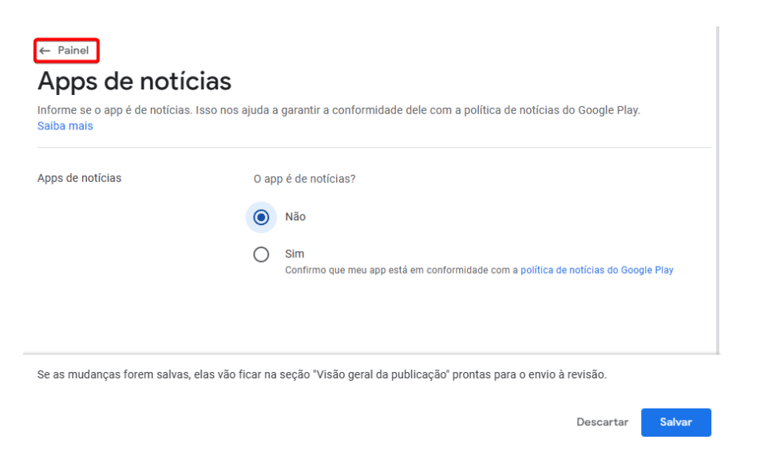768x463 pixels.
Task: Click the large Apps de notícias page heading
Action: pyautogui.click(x=134, y=81)
